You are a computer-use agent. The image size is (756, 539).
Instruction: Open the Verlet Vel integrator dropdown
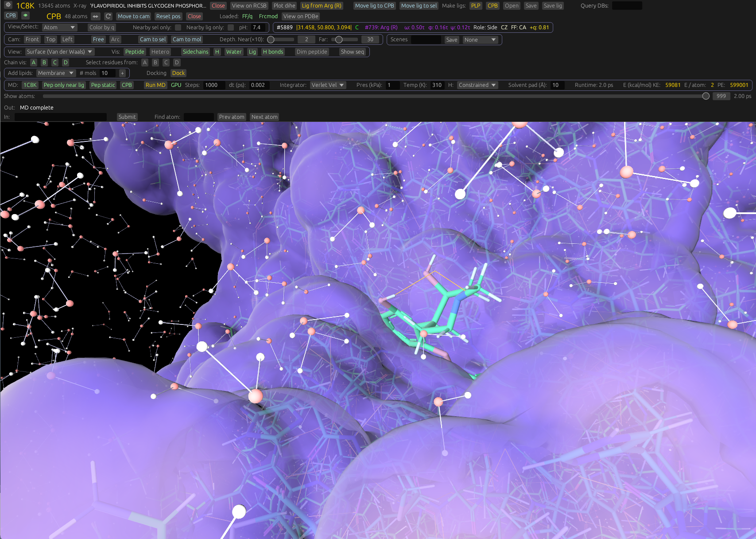328,85
